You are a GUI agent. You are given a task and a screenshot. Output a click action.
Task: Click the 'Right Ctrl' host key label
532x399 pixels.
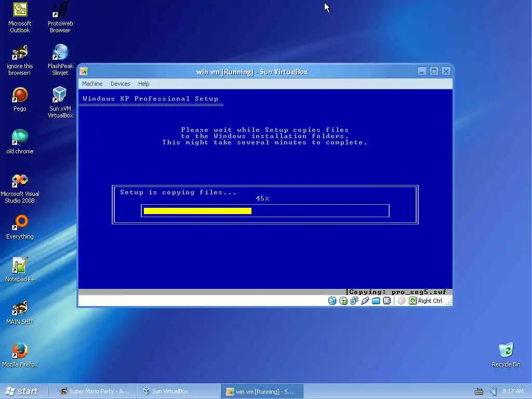(430, 301)
